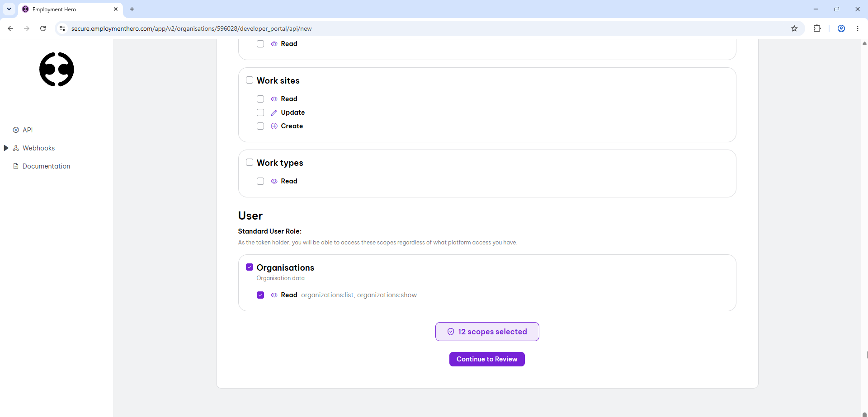Screen dimensions: 868x417
Task: Enable Work types Read scope
Action: (260, 181)
